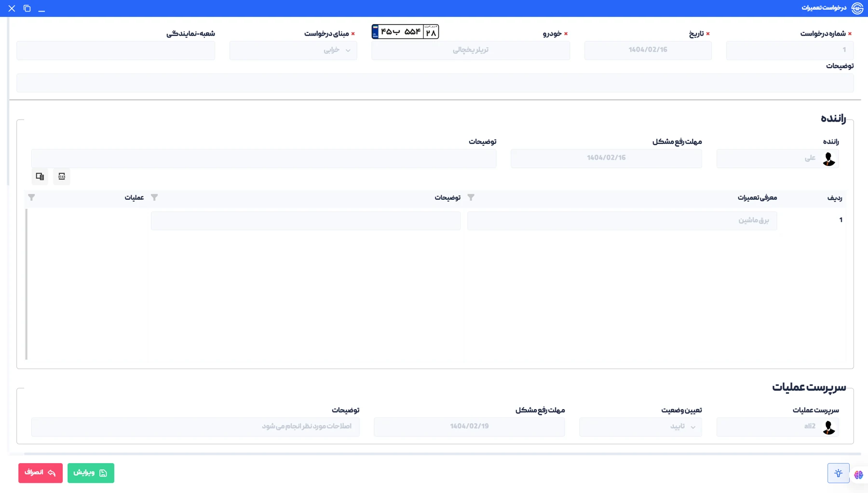The height and width of the screenshot is (493, 868).
Task: Click the empty توضیحات cell in row 1
Action: pos(306,220)
